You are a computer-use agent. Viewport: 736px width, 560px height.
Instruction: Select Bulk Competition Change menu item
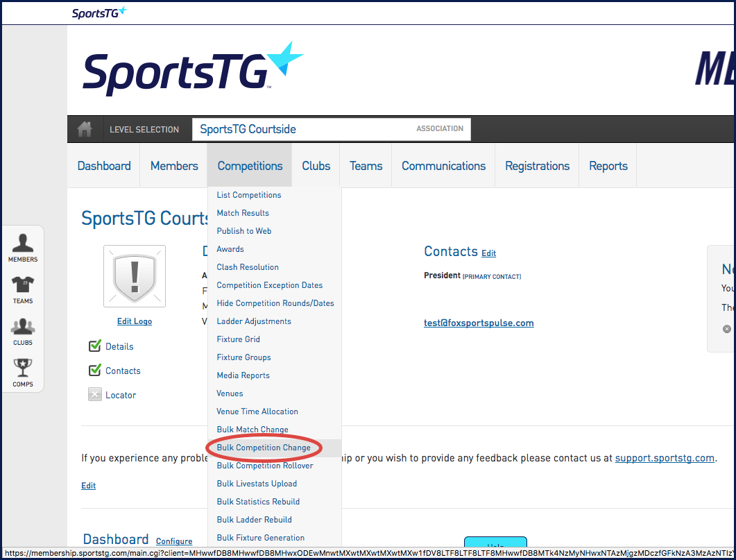coord(264,448)
